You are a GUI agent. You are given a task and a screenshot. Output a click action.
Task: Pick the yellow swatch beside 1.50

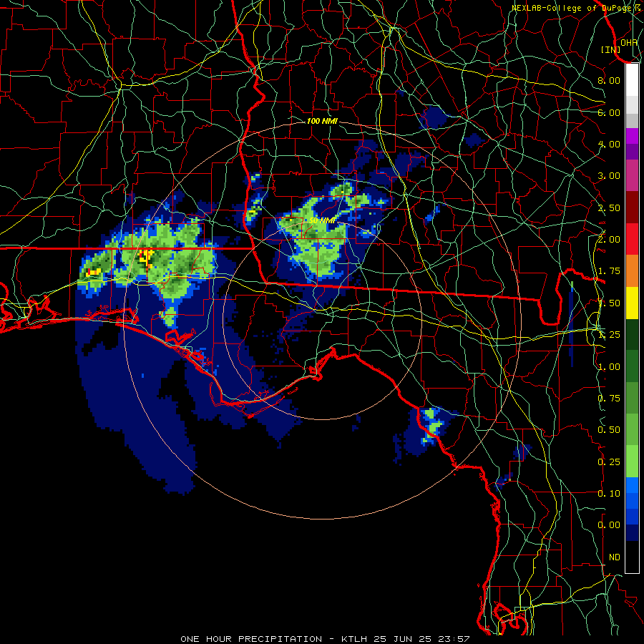tap(632, 303)
